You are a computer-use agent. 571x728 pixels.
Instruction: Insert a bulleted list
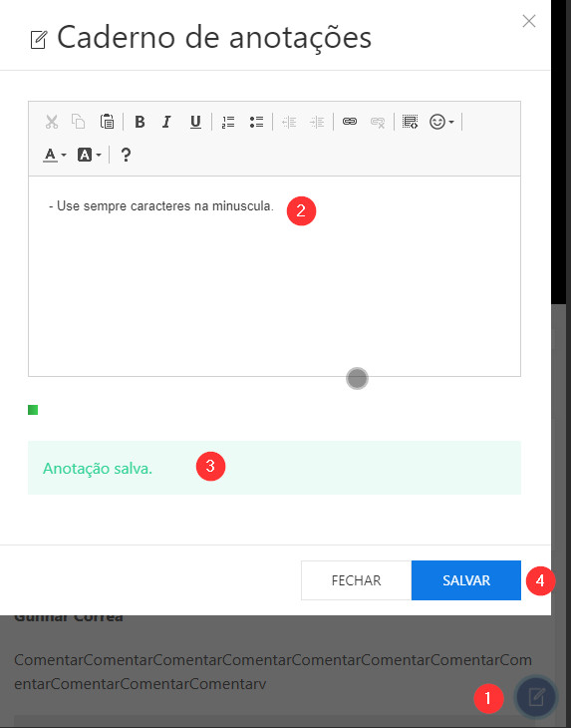[x=256, y=122]
